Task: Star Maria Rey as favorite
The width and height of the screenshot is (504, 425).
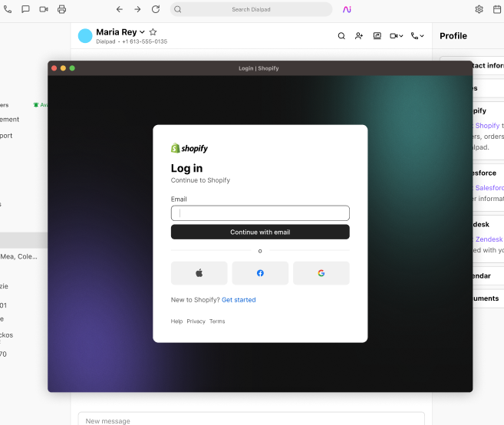Action: (153, 32)
